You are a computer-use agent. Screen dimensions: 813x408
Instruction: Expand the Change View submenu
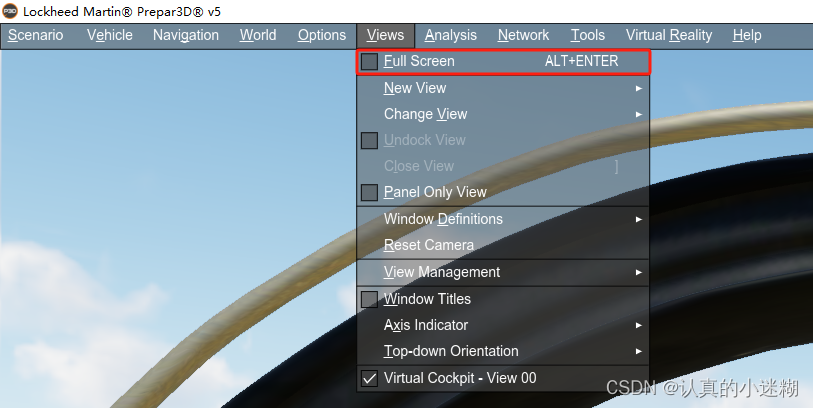503,114
